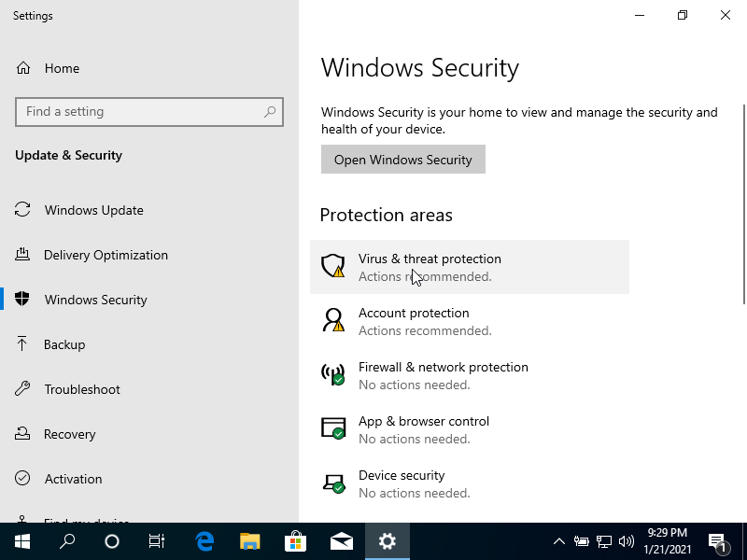Click Open Windows Security button
Image resolution: width=747 pixels, height=560 pixels.
point(403,159)
